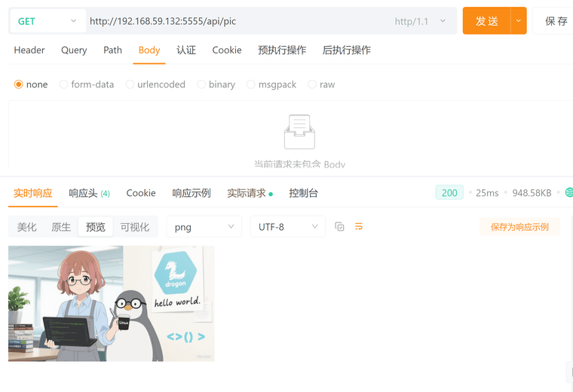This screenshot has width=573, height=392.
Task: Select the Body tab
Action: pyautogui.click(x=149, y=50)
